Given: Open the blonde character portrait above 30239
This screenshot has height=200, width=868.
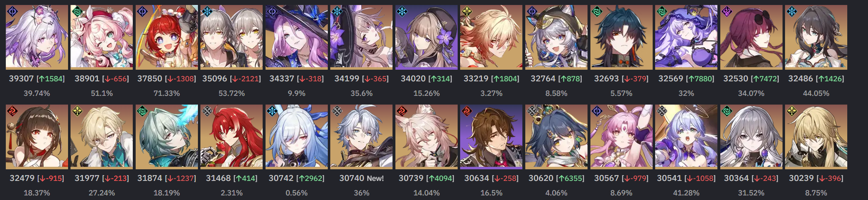Looking at the screenshot, I should pyautogui.click(x=816, y=137).
